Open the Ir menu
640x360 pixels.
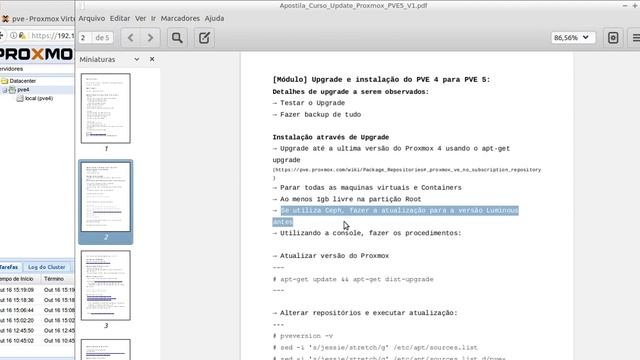coord(153,18)
